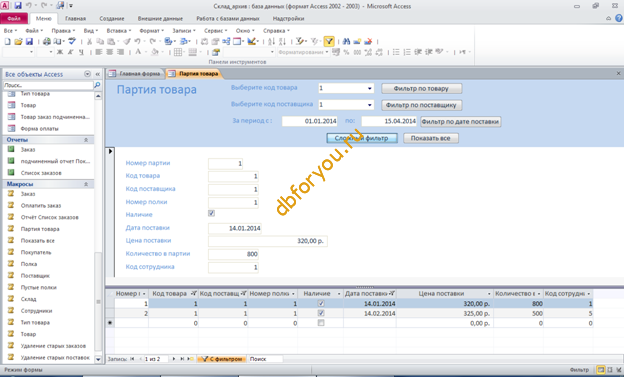Open the 'Цена поставки' column dropdown arrow

pos(489,293)
